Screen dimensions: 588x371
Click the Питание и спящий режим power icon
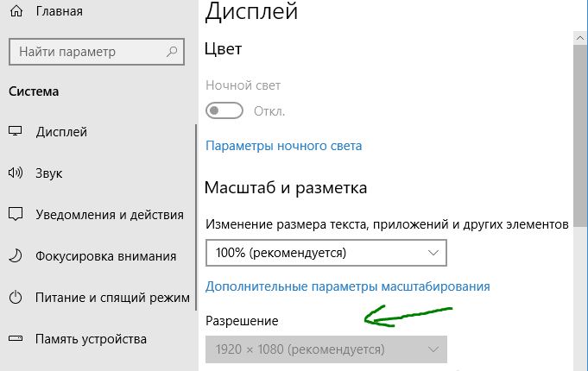coord(16,298)
